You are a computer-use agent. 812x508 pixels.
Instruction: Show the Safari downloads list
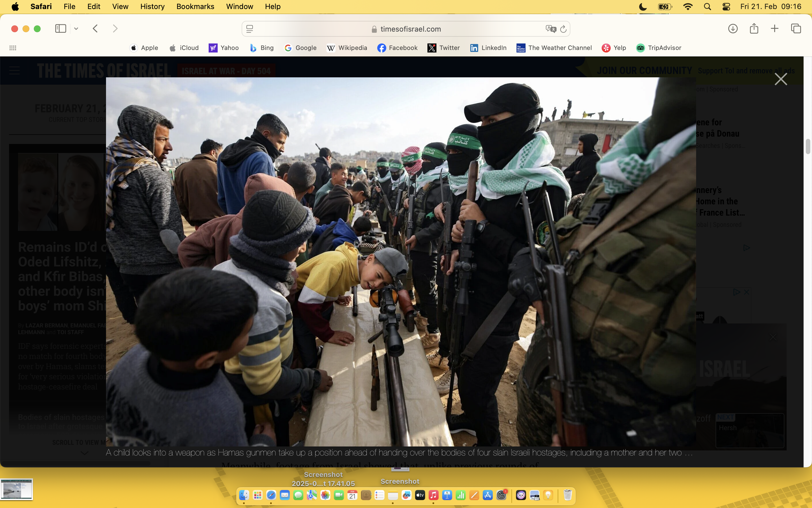click(x=733, y=29)
